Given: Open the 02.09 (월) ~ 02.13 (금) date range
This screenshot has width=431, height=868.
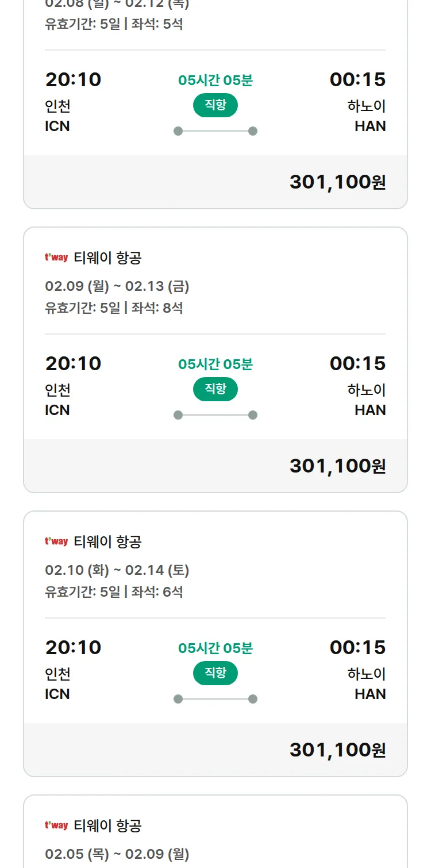Looking at the screenshot, I should point(117,286).
